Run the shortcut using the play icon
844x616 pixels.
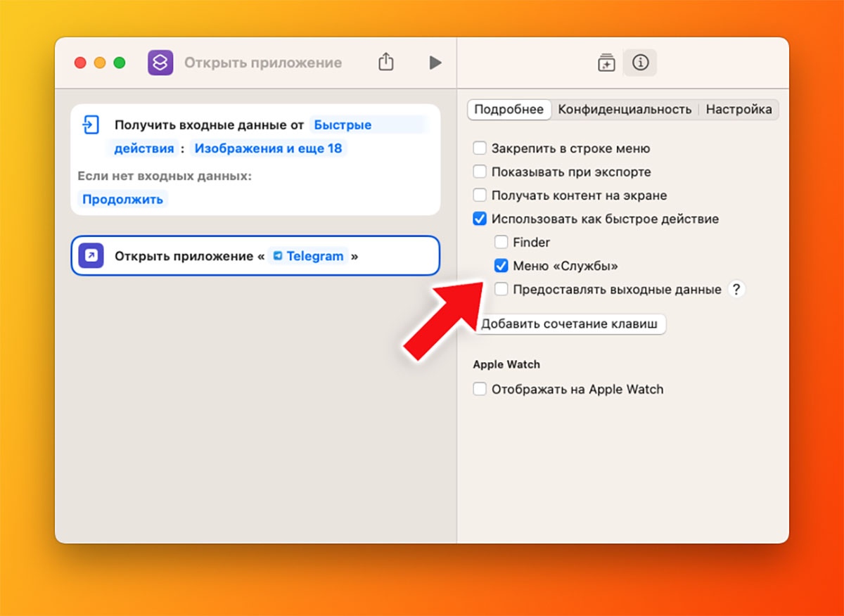[x=435, y=62]
